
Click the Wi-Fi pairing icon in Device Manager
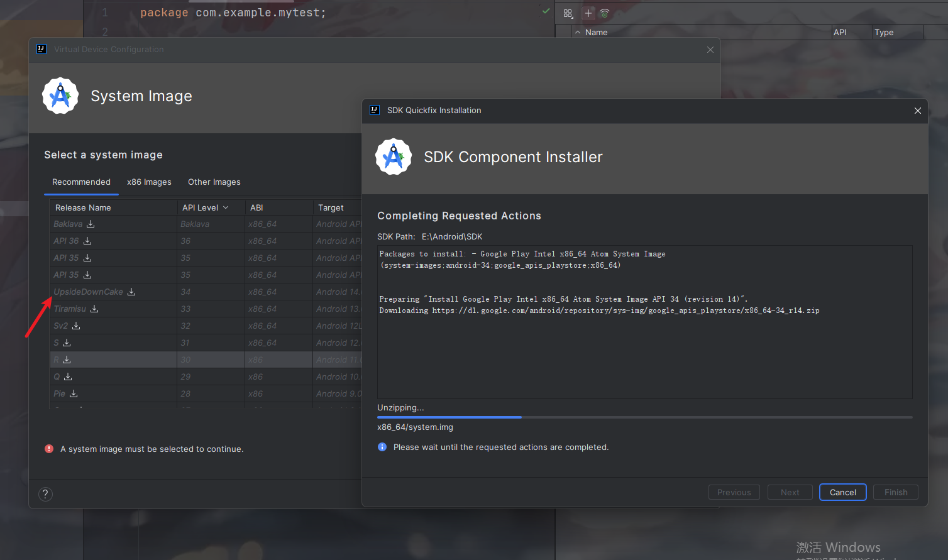point(605,13)
